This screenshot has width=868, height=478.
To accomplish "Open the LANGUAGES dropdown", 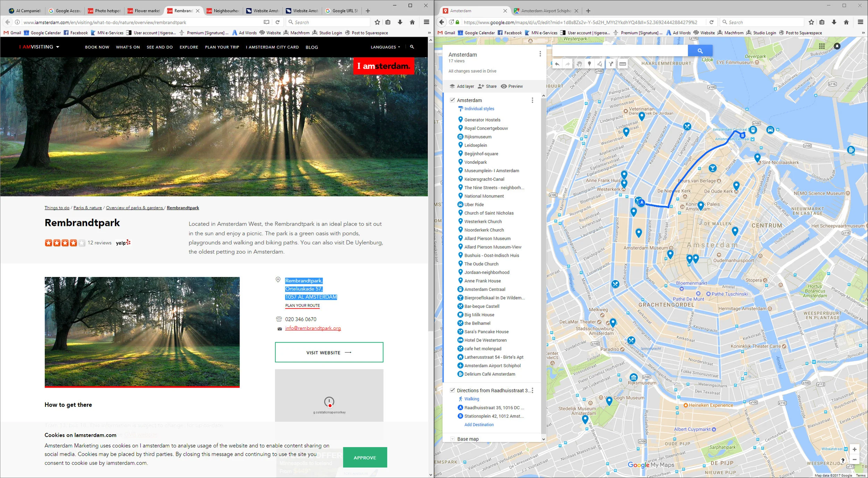I will point(385,47).
